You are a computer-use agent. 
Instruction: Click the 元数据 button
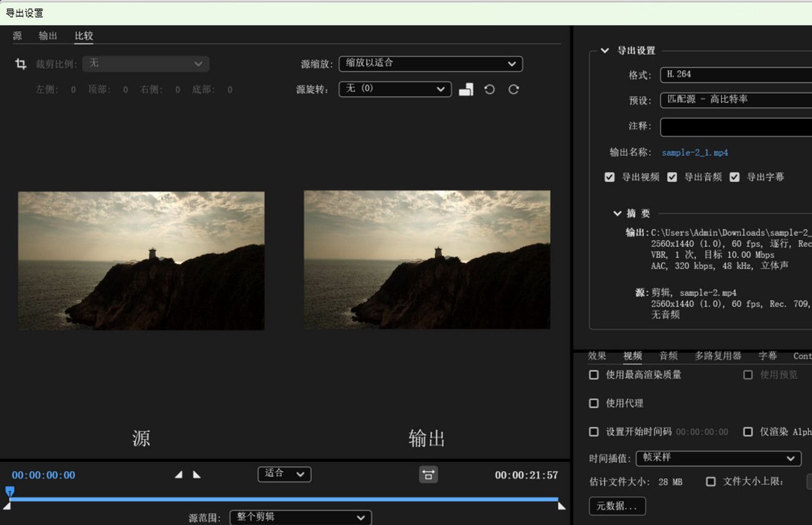(x=617, y=506)
